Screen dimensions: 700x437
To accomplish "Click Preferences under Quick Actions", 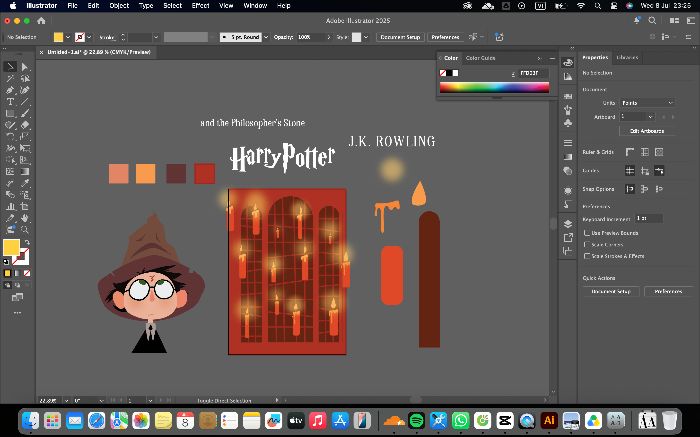I will pyautogui.click(x=668, y=291).
